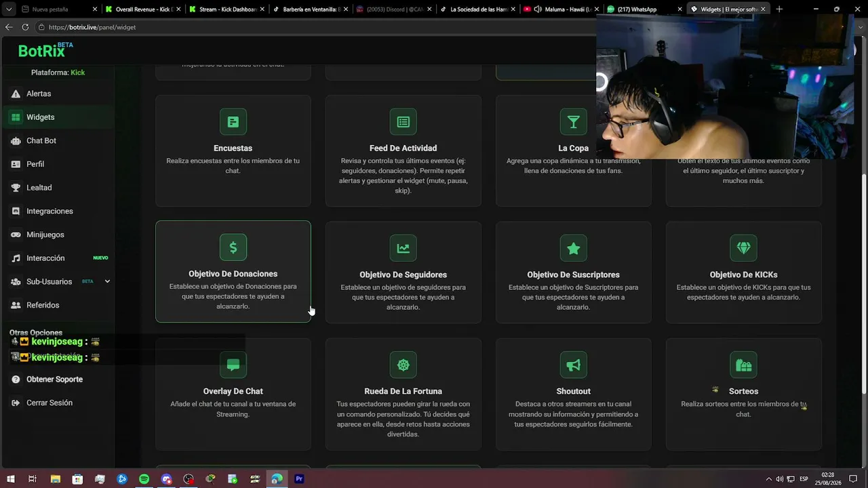Image resolution: width=868 pixels, height=488 pixels.
Task: Switch to the Overall Revenue Kick tab
Action: click(142, 9)
